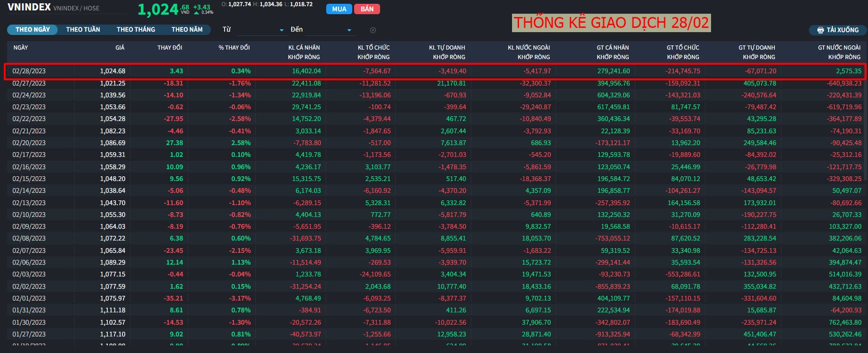Click the green up-arrow change indicator
This screenshot has height=353, width=868.
coord(197,13)
